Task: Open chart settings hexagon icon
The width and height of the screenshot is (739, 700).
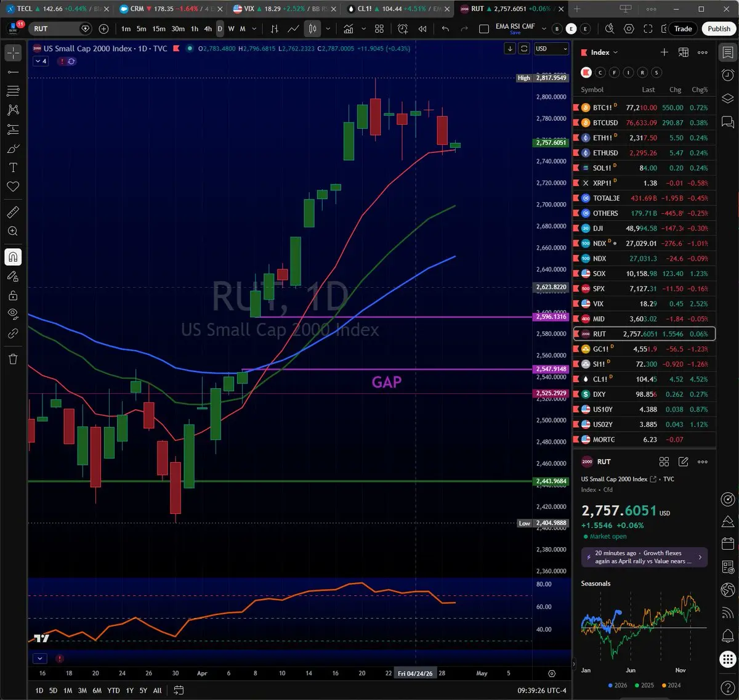Action: (x=629, y=29)
